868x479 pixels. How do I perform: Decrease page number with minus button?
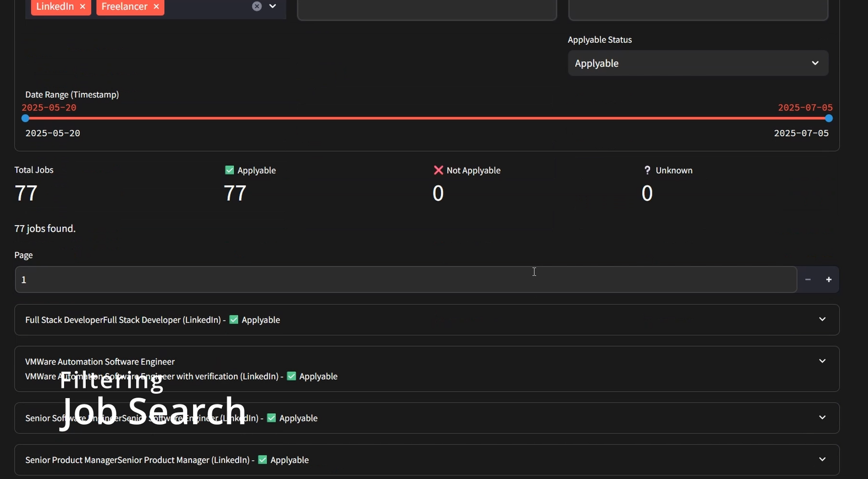tap(808, 279)
